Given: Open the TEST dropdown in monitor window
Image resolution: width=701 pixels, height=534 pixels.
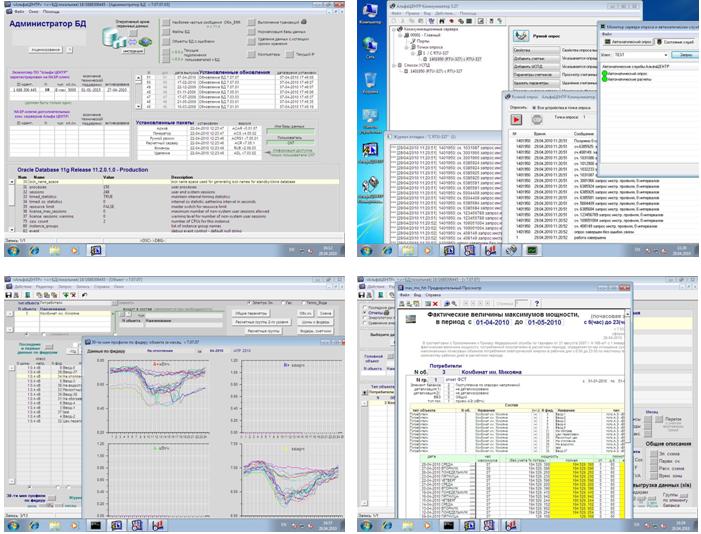Looking at the screenshot, I should click(666, 55).
